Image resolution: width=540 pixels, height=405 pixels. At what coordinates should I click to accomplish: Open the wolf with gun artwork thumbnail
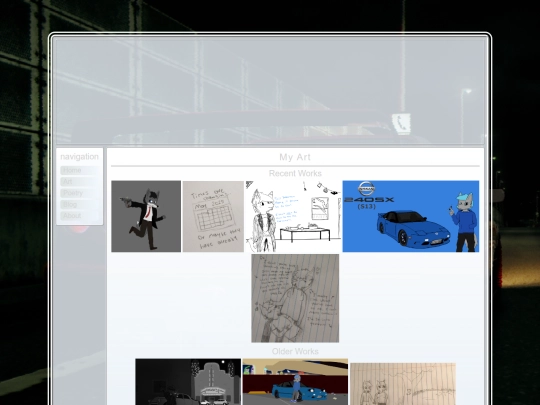pos(146,216)
